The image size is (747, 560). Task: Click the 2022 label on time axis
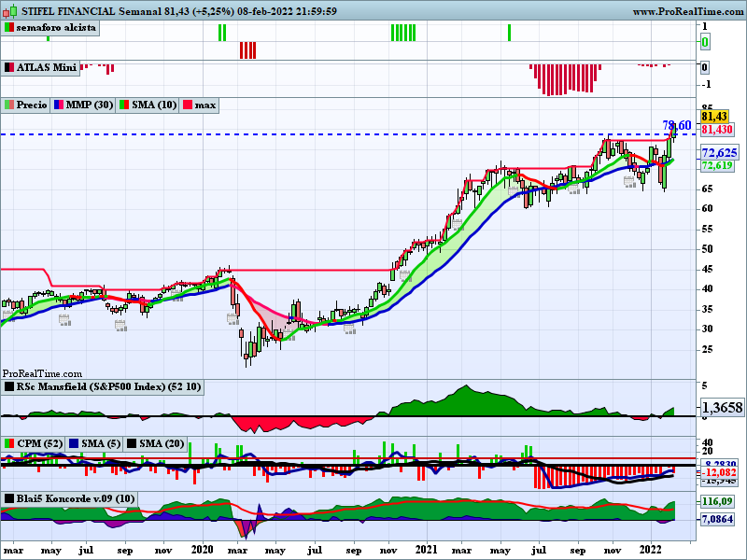click(x=651, y=550)
